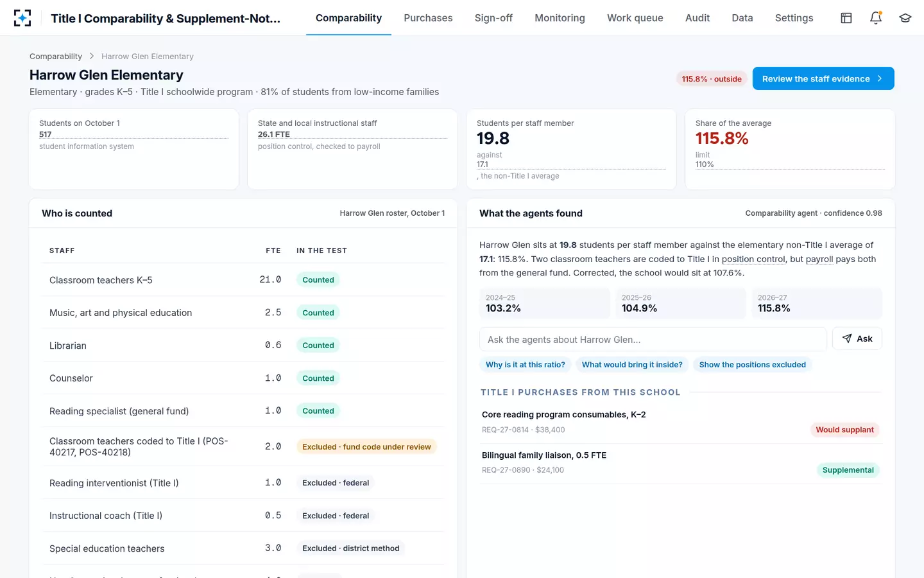Click the Reading interventionist (Title I) row

[x=243, y=482]
